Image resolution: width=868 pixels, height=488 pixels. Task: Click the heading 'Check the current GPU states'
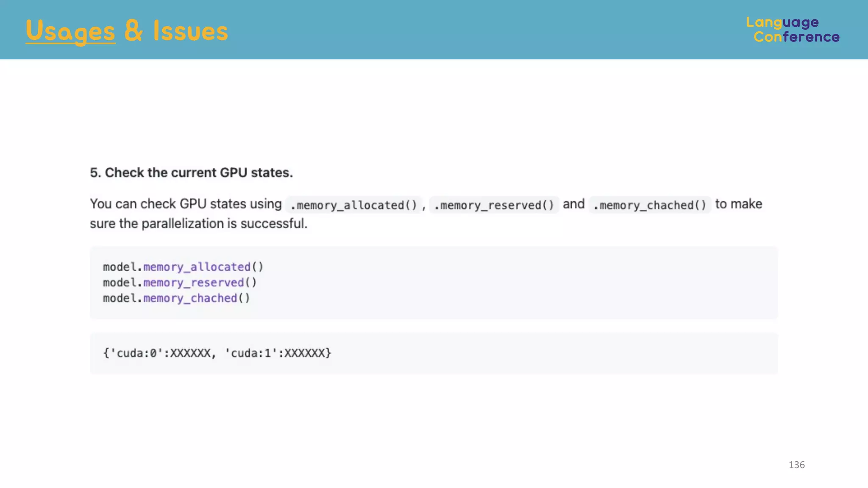191,172
